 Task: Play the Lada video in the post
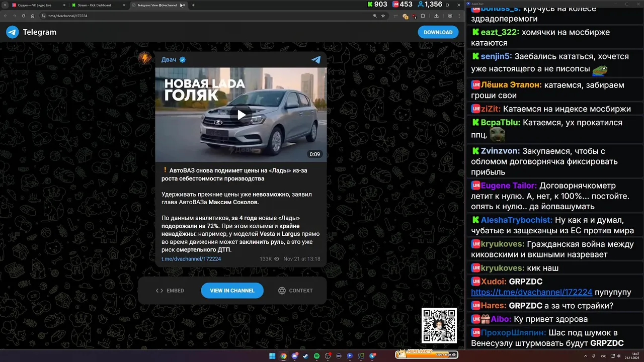tap(241, 115)
